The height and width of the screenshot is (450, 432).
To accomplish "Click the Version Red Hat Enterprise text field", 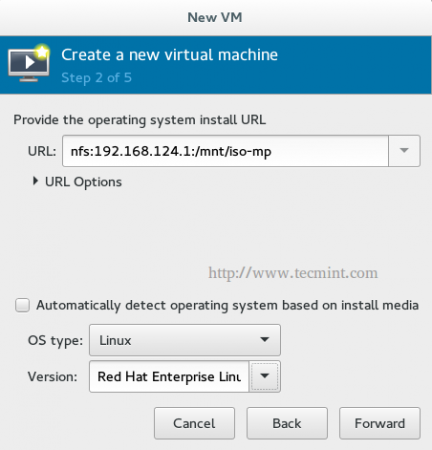I will tap(169, 377).
